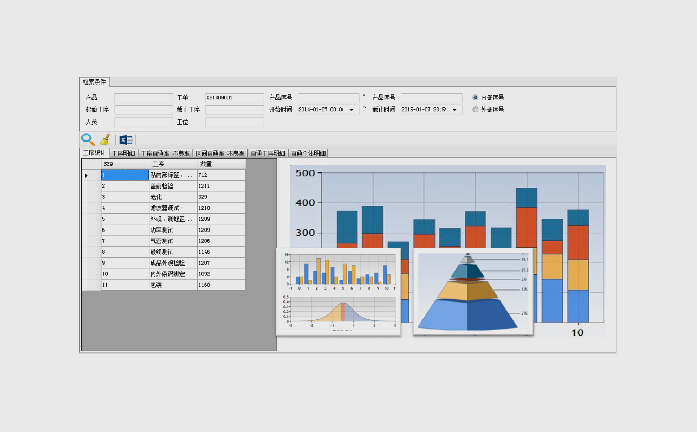Click the highlighted blue cell in row 1
Viewport: 697px width, 432px height.
(x=125, y=175)
